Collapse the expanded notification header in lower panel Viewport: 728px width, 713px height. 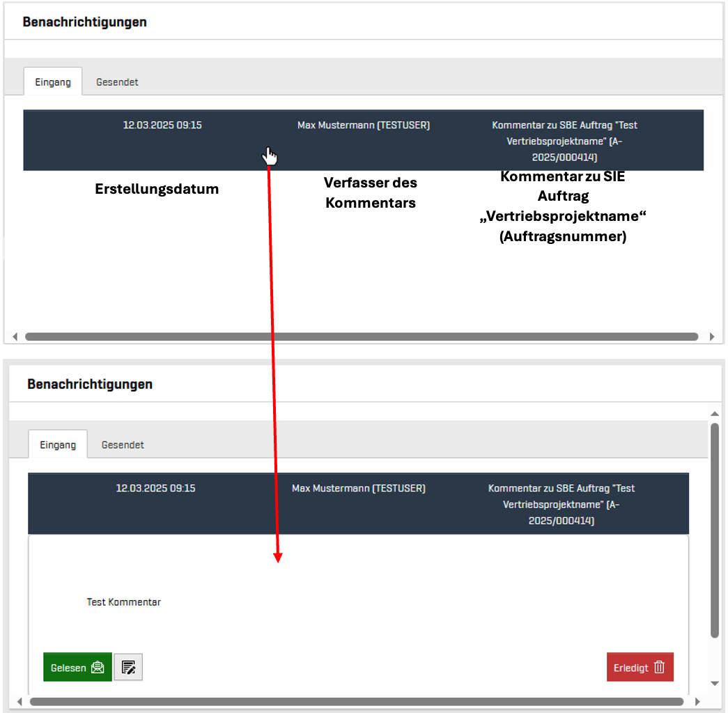coord(358,503)
